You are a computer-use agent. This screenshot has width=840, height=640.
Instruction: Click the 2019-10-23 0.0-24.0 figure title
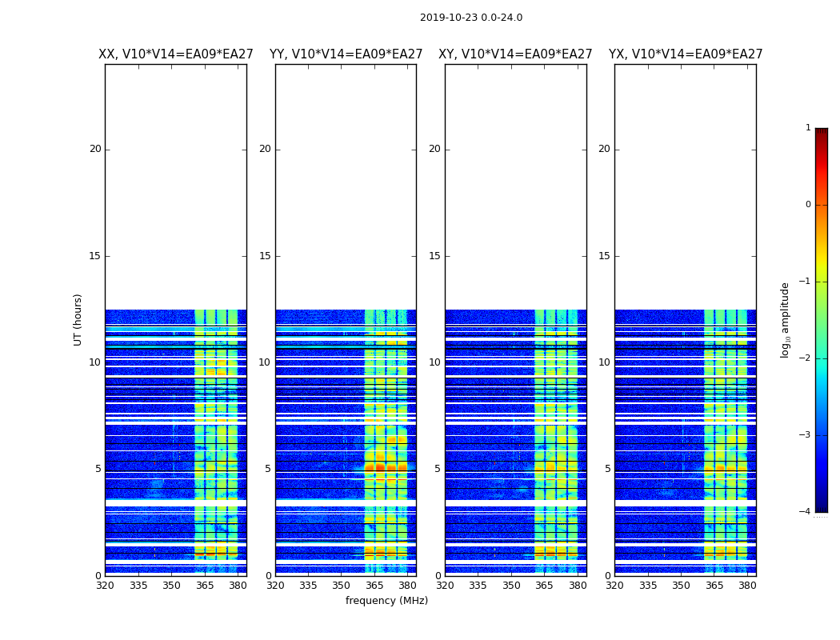coord(471,18)
